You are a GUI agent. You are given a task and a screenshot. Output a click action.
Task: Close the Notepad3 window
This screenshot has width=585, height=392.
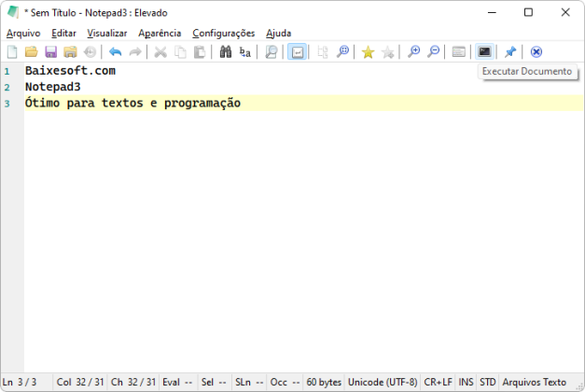(x=565, y=12)
